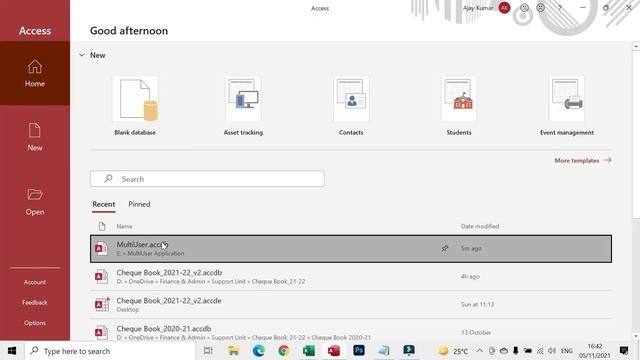This screenshot has height=360, width=640.
Task: Click the scrollbar down arrow
Action: click(636, 336)
